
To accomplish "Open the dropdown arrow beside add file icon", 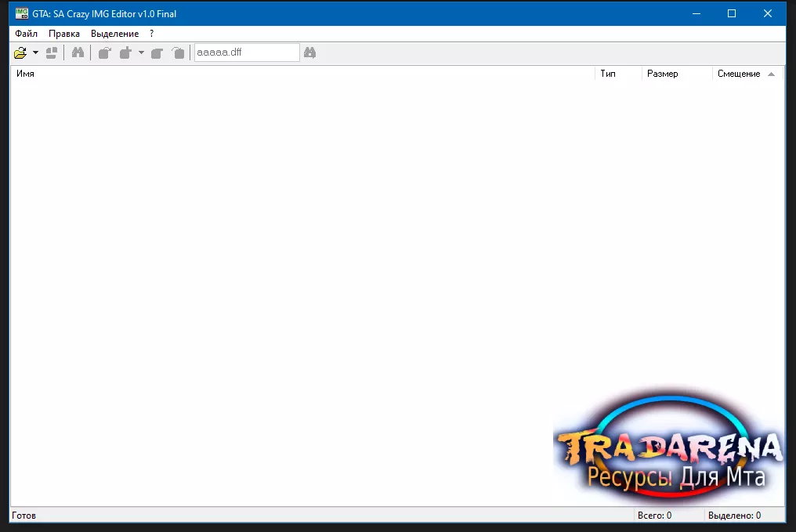I will coord(141,52).
